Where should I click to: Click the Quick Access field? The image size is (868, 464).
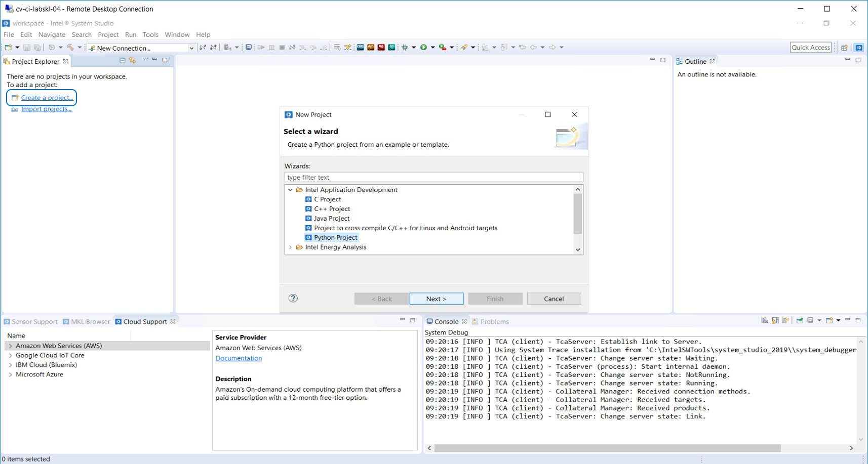[811, 48]
